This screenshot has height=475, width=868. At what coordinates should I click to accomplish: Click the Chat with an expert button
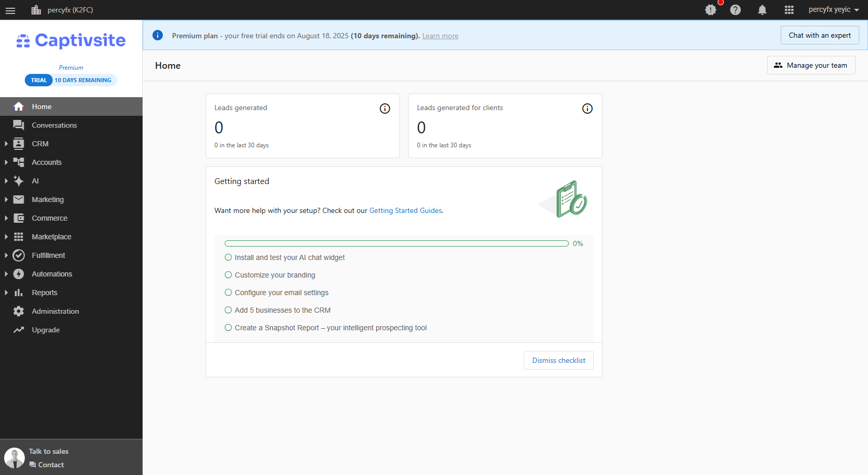[x=819, y=35]
